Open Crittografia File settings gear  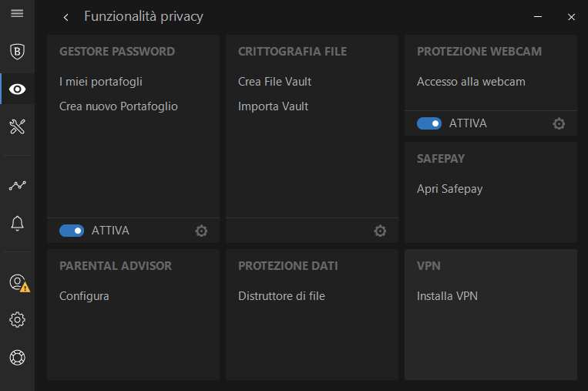tap(380, 231)
